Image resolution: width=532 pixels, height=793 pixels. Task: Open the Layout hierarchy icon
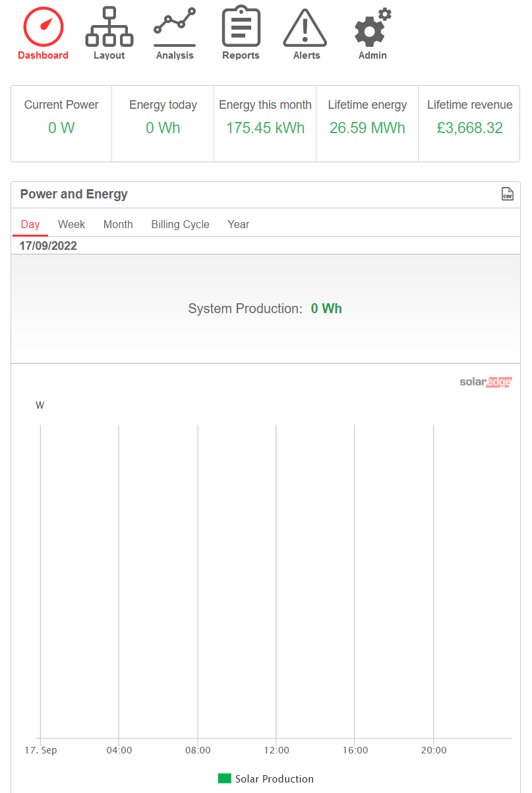[x=109, y=27]
